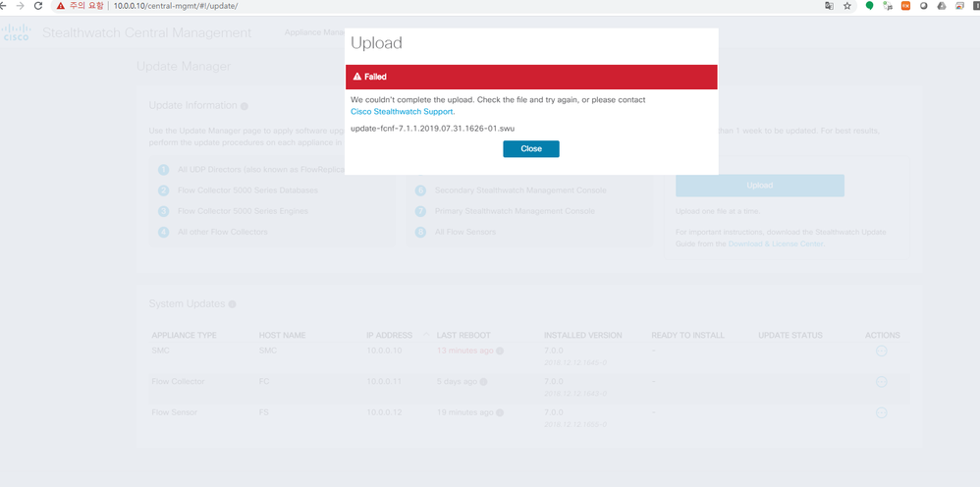Click the FC host name
980x487 pixels.
tap(264, 381)
